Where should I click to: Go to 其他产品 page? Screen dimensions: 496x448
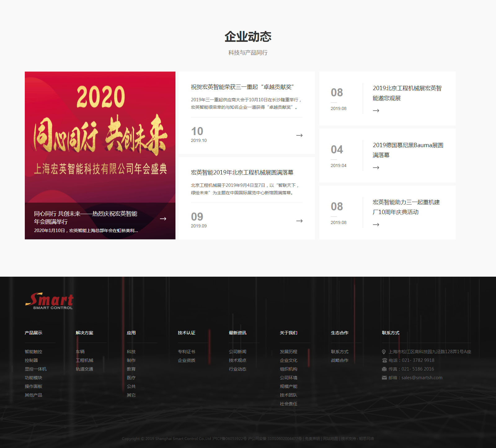coord(33,395)
